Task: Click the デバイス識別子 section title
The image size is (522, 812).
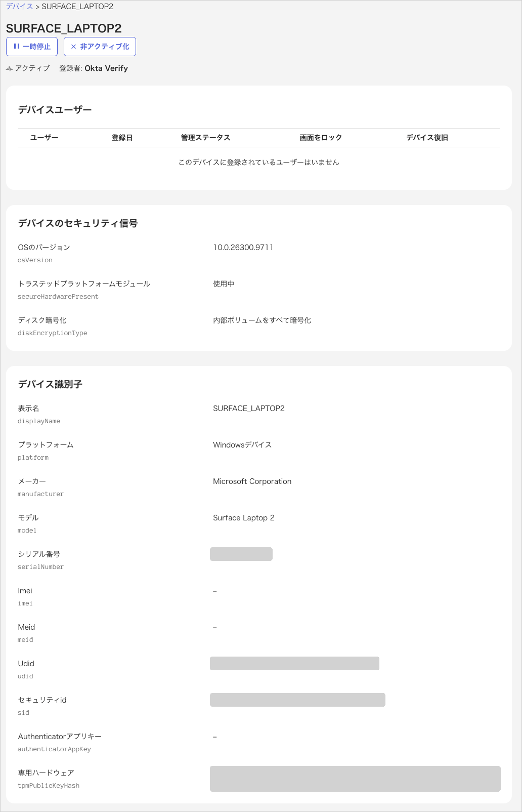Action: pyautogui.click(x=50, y=384)
